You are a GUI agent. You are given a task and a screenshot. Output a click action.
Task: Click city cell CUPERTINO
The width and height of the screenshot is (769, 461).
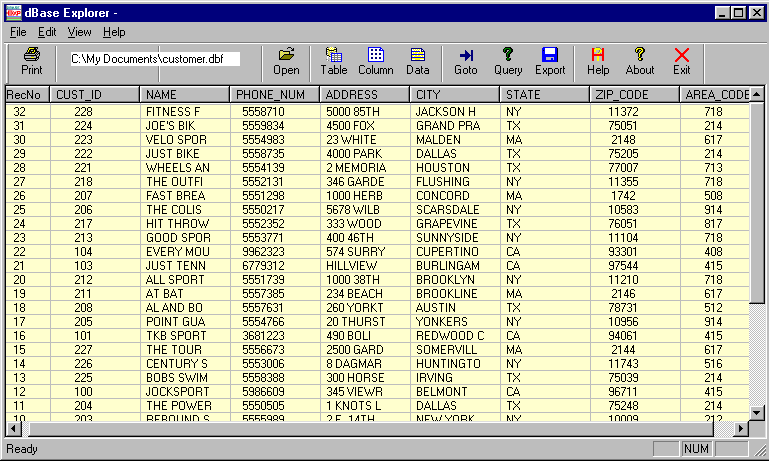click(x=455, y=252)
